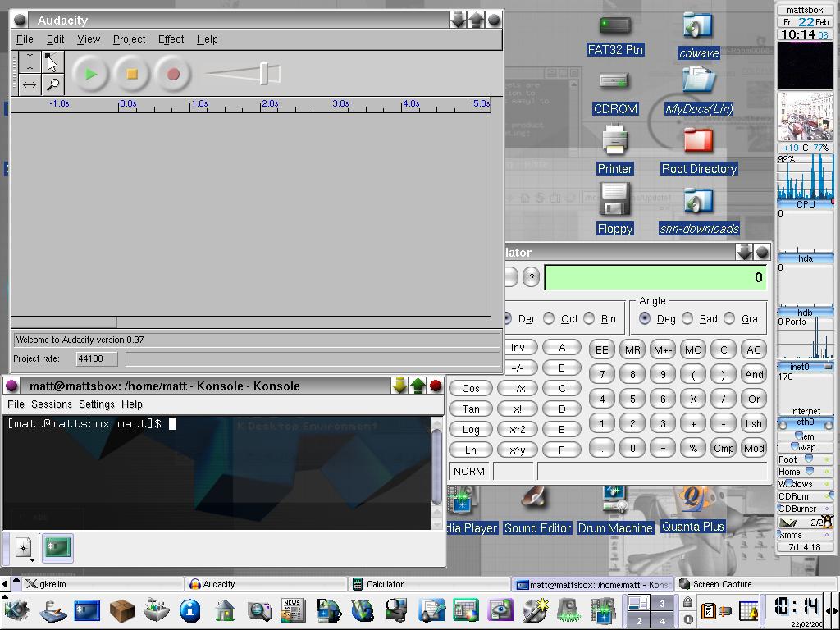Screen dimensions: 840x630
Task: Click the Home folder icon in panel
Action: pyautogui.click(x=225, y=610)
